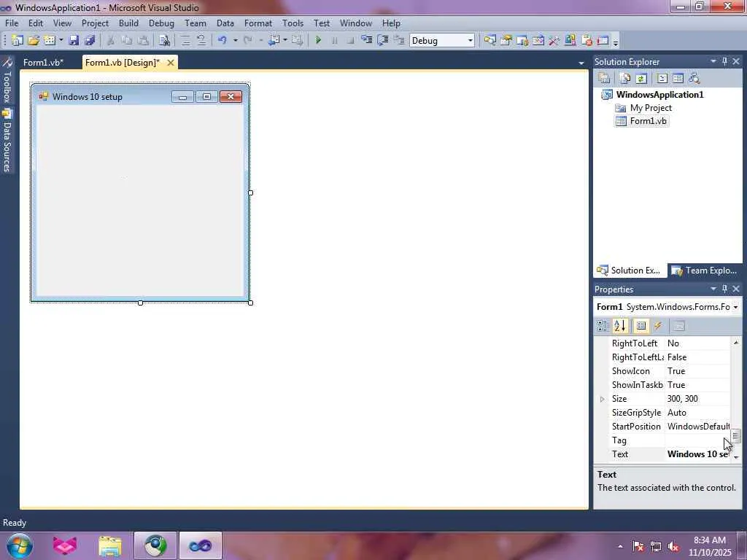Toggle Alphabetical sort in Properties
Image resolution: width=747 pixels, height=560 pixels.
[x=620, y=326]
